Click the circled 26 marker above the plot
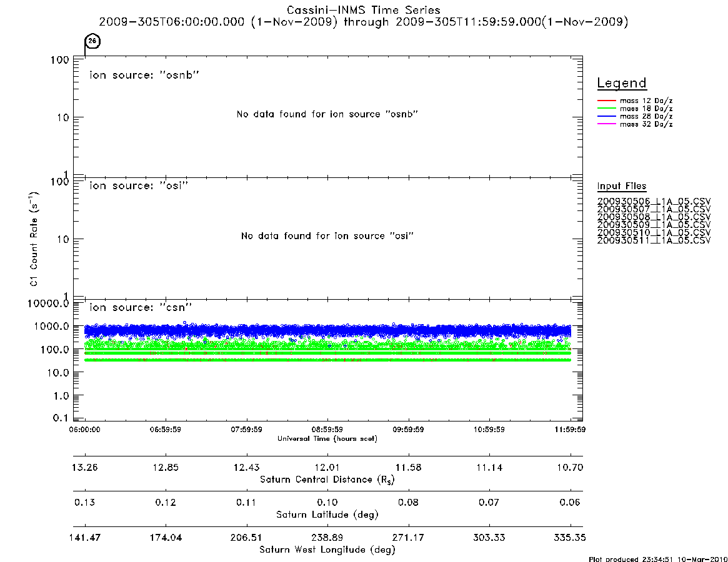The height and width of the screenshot is (562, 728). click(92, 41)
